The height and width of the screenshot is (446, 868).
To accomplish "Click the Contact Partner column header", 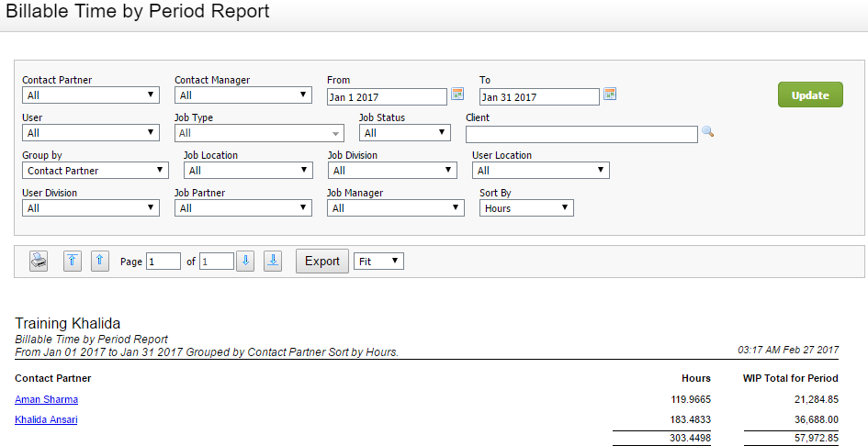I will click(53, 378).
